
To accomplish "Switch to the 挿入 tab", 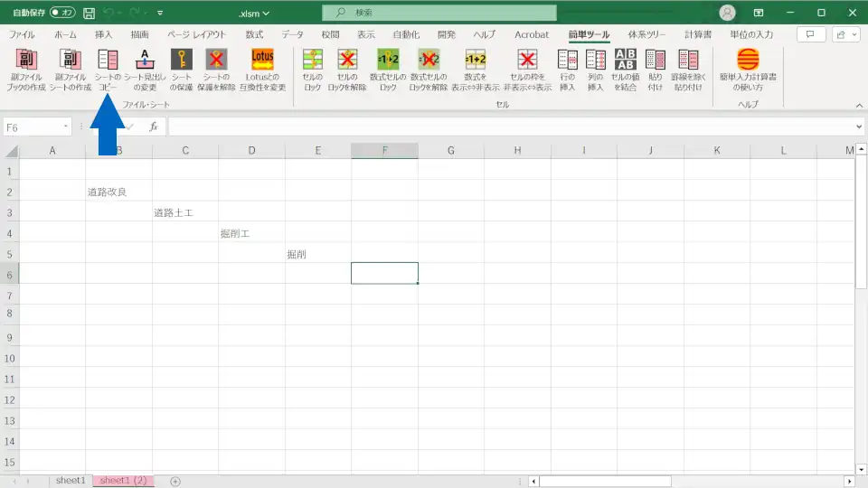I will (103, 34).
